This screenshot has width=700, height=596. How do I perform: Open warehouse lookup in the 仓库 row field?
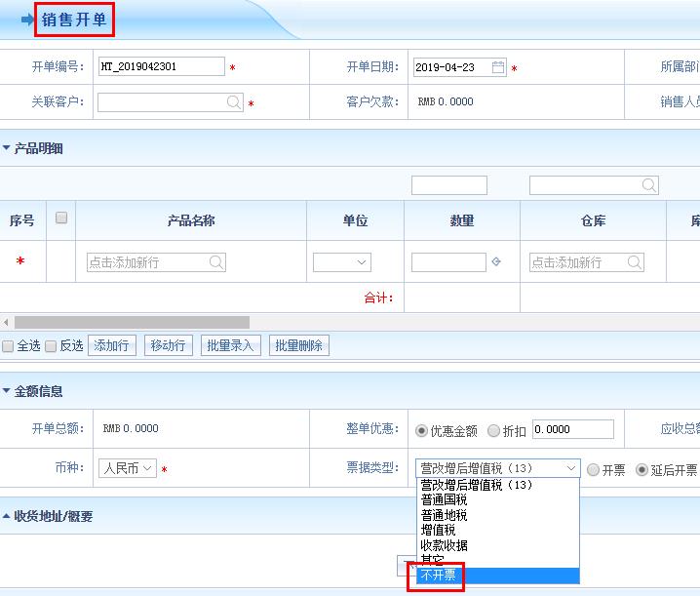[634, 262]
